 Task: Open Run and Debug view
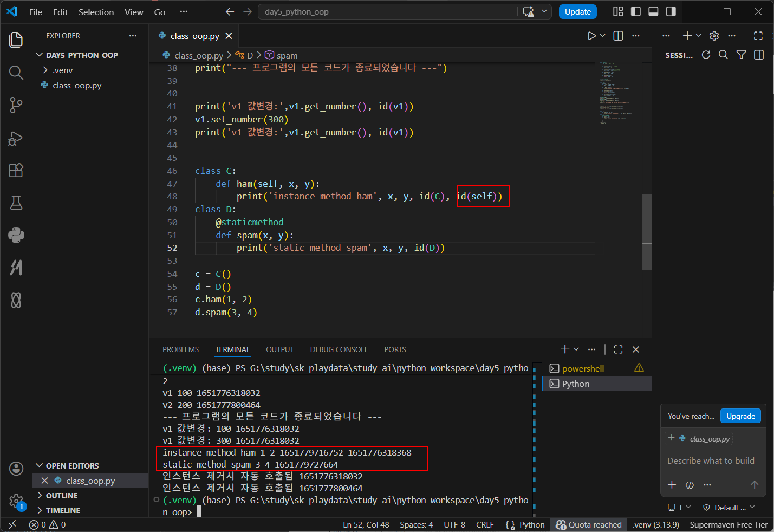(16, 138)
